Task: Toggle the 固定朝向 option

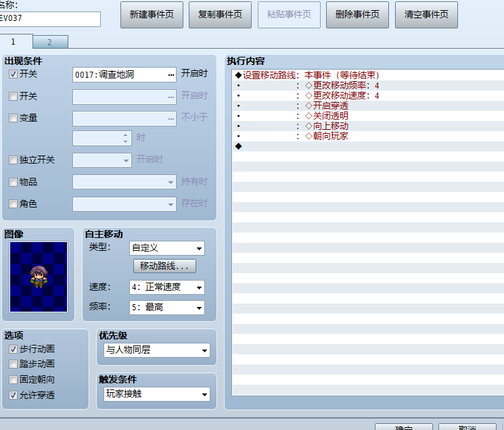Action: point(13,379)
